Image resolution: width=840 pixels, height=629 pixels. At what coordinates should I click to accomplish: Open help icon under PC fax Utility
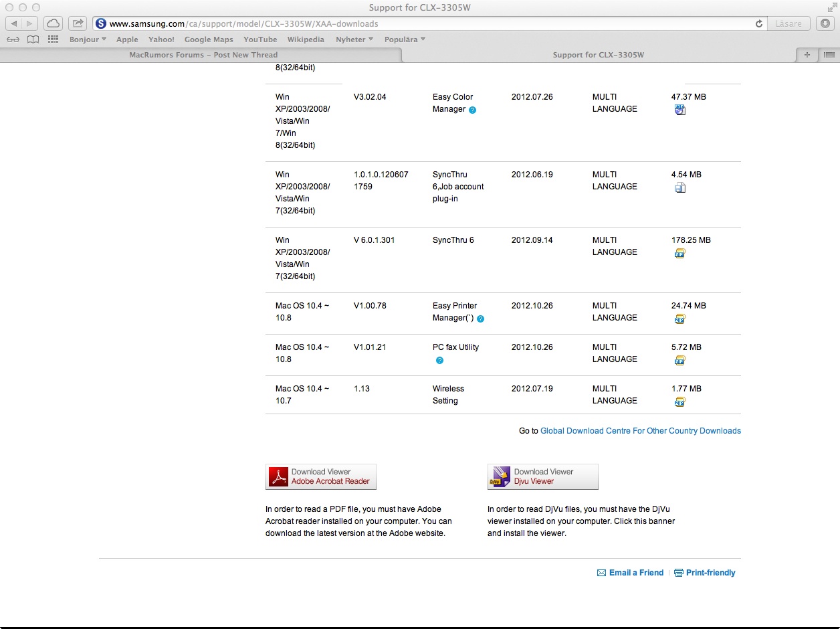tap(439, 360)
